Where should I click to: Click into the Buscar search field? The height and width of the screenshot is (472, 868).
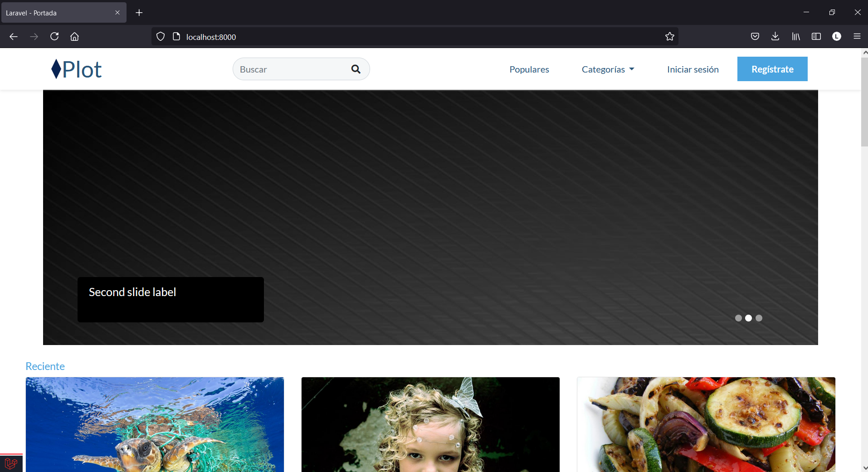(290, 69)
